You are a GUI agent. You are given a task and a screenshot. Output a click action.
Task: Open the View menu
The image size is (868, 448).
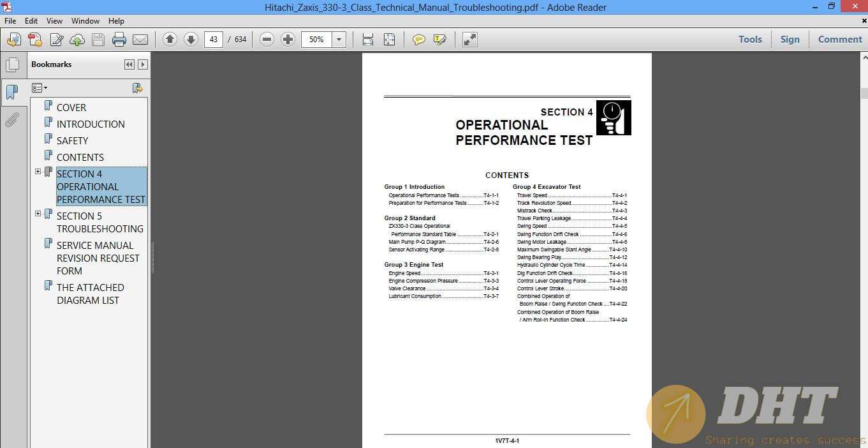[55, 21]
